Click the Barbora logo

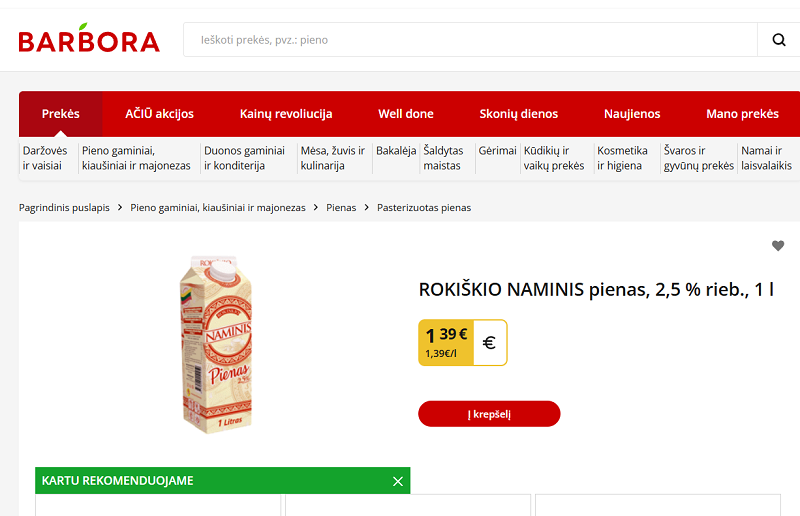[x=89, y=38]
